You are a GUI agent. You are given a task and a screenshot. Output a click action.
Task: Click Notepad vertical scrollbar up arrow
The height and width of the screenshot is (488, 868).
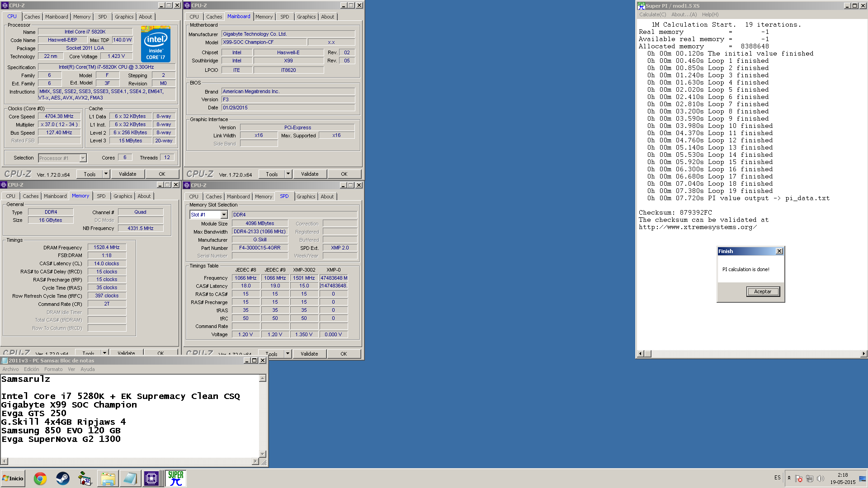click(263, 378)
